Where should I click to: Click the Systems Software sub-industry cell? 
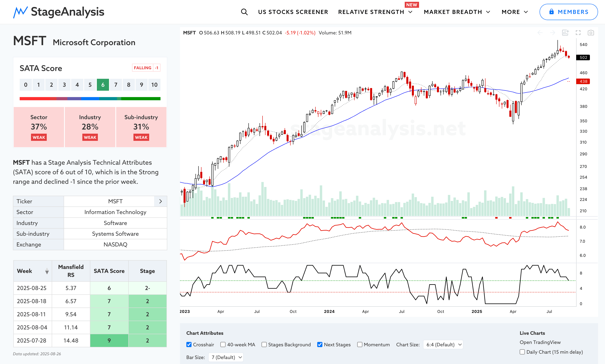[115, 234]
